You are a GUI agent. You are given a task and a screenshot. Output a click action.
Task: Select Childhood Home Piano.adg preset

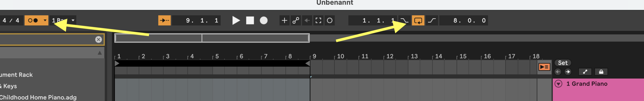point(38,97)
